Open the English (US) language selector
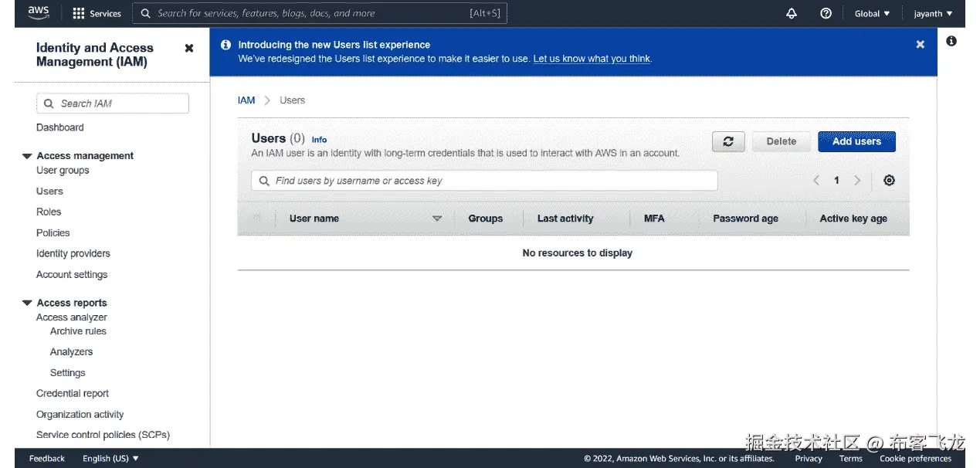Screen dimensions: 980x468 click(x=110, y=458)
